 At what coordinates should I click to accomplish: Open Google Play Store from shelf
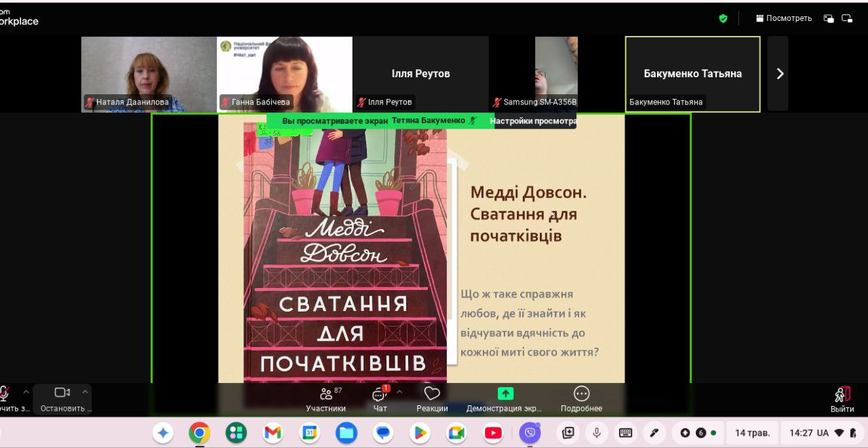pos(420,432)
